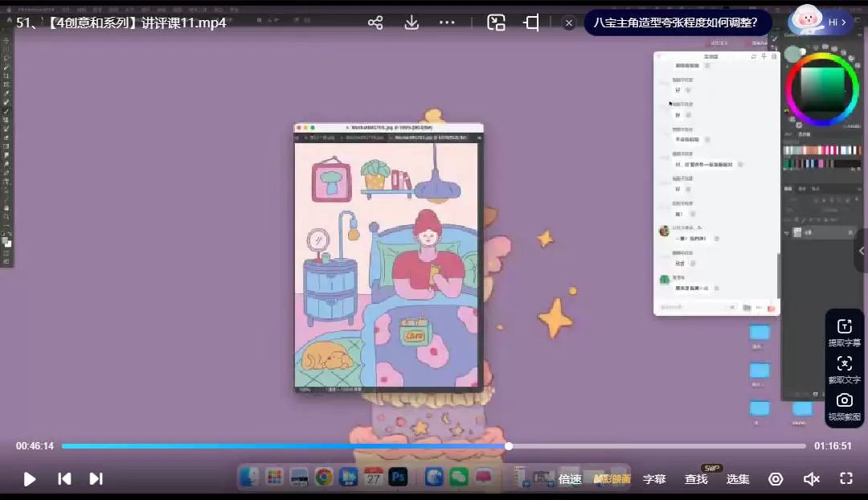Click the 查找 search button

[696, 479]
